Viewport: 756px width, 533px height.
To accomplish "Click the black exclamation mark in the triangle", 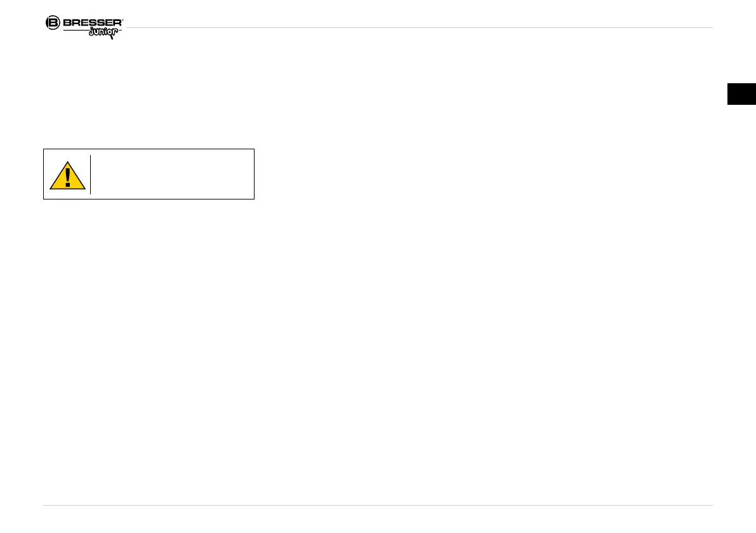I will click(67, 177).
